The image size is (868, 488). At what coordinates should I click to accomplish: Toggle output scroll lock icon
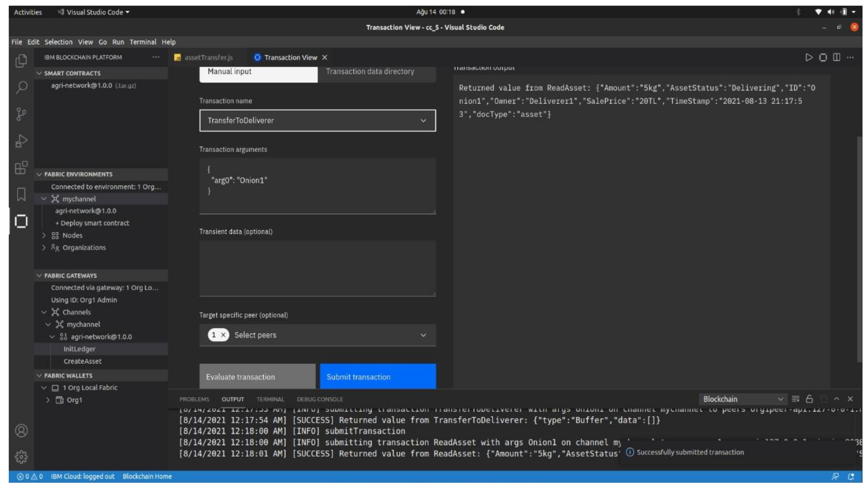809,399
